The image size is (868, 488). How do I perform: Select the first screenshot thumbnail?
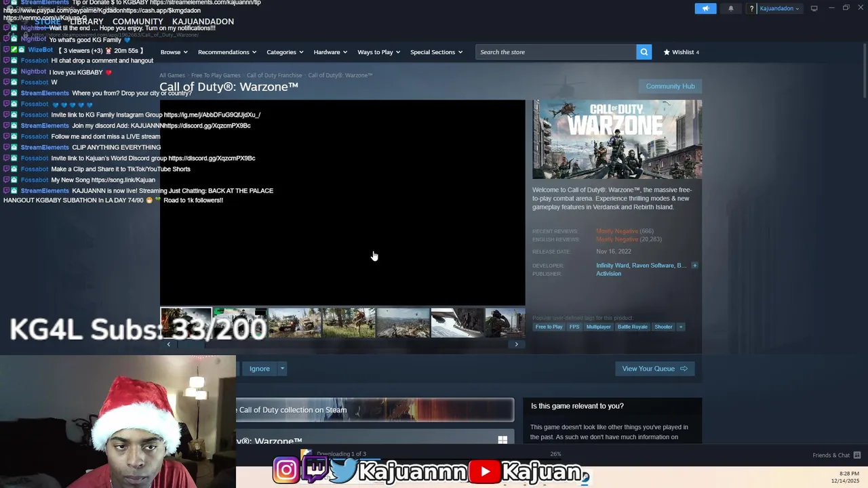186,323
